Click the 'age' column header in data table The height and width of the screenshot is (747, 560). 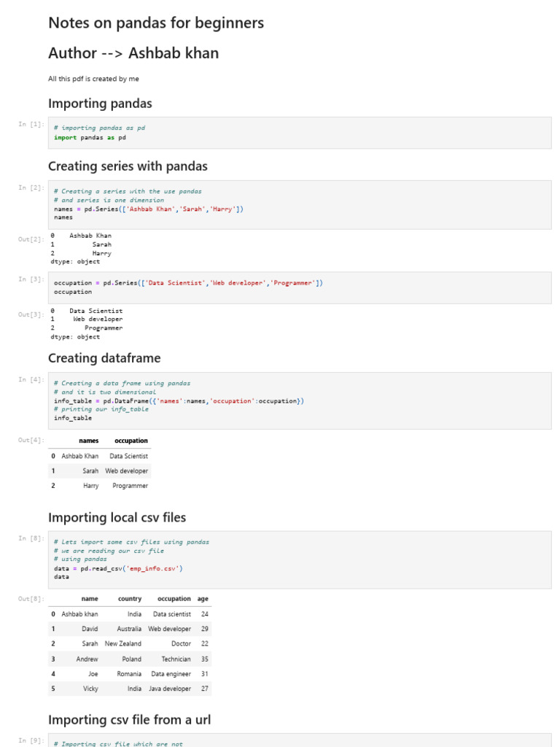[203, 599]
